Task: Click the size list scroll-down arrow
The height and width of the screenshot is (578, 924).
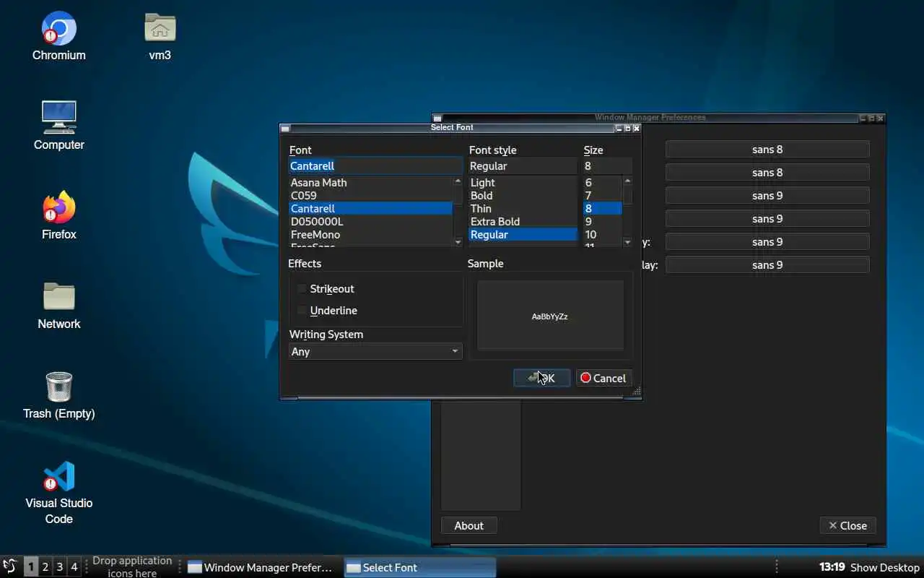Action: tap(627, 242)
